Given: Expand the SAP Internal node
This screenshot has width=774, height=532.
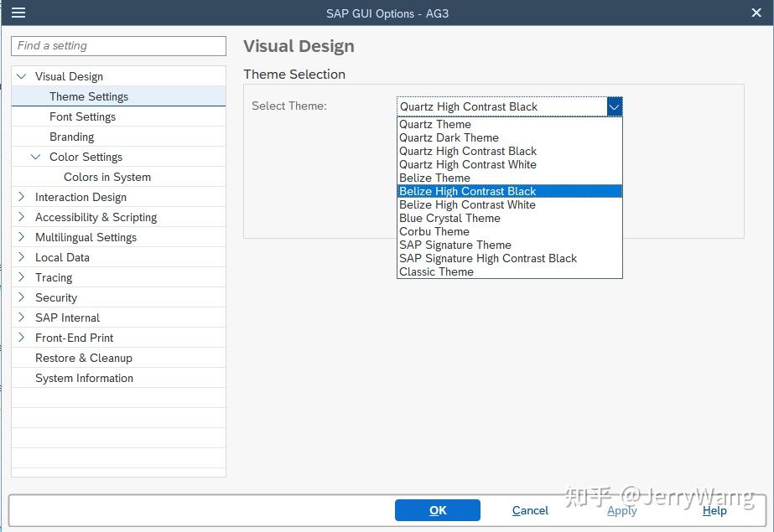Looking at the screenshot, I should (21, 318).
